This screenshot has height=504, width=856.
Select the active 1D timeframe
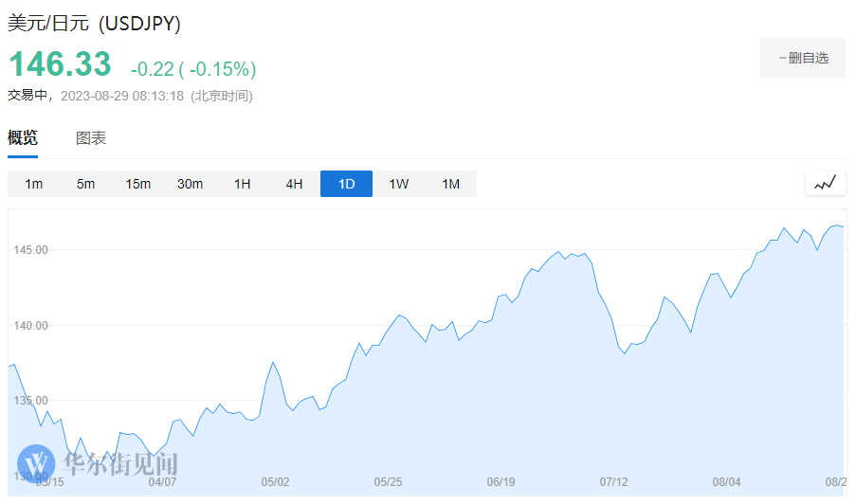pyautogui.click(x=347, y=184)
